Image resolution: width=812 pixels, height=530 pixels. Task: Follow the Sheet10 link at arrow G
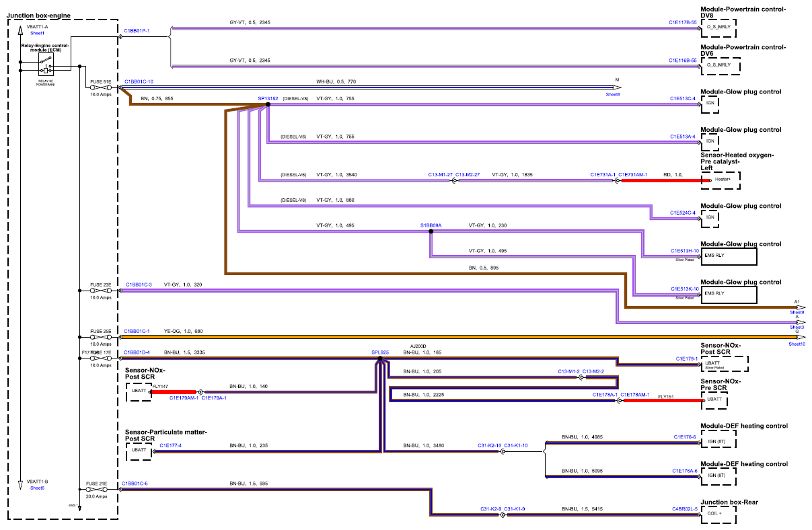click(797, 344)
